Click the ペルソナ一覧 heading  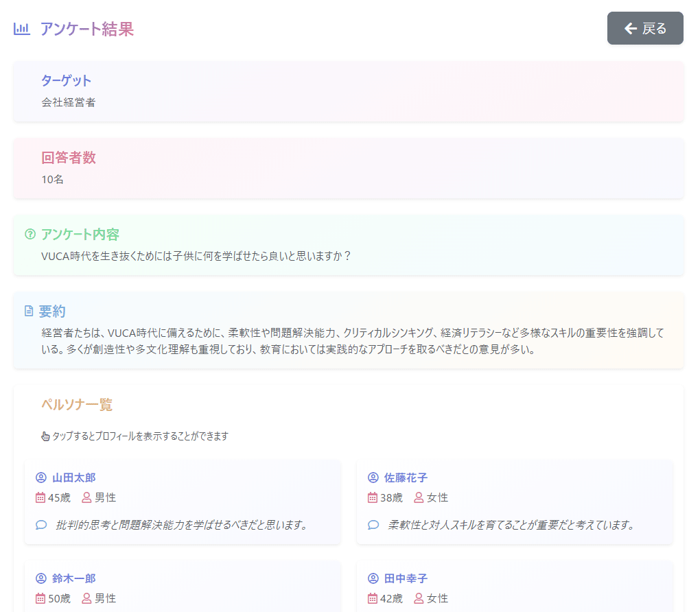77,404
